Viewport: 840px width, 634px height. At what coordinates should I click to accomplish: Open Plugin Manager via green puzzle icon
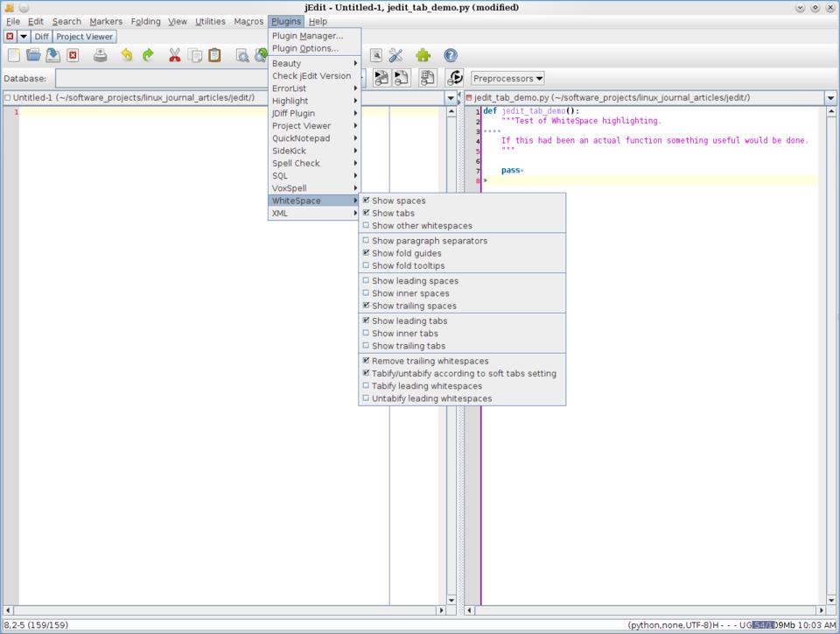pyautogui.click(x=423, y=55)
